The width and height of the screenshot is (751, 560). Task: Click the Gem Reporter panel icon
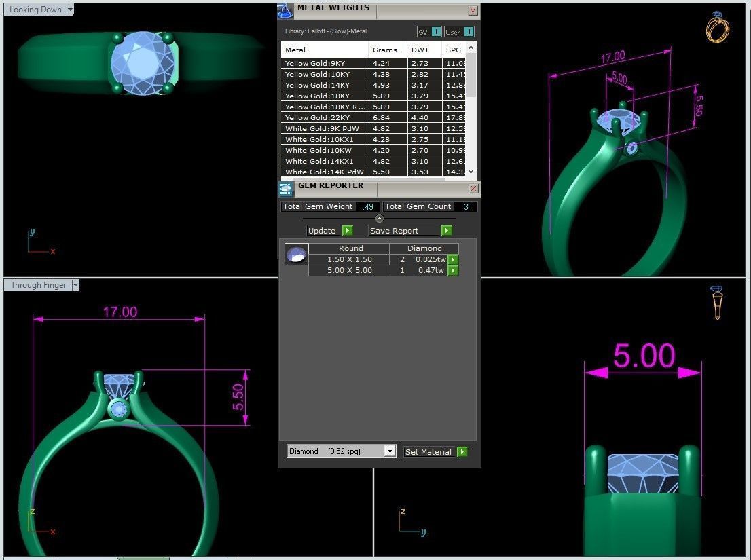[285, 189]
